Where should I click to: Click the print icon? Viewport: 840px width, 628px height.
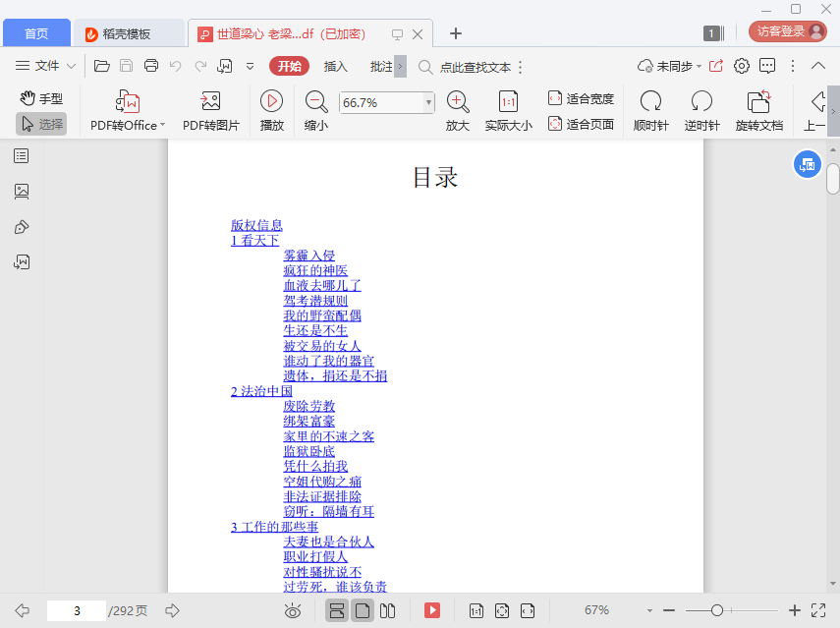(x=151, y=66)
